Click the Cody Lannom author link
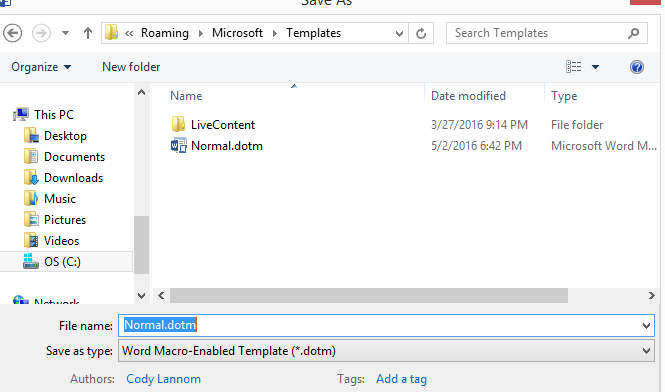This screenshot has width=665, height=392. coord(163,379)
